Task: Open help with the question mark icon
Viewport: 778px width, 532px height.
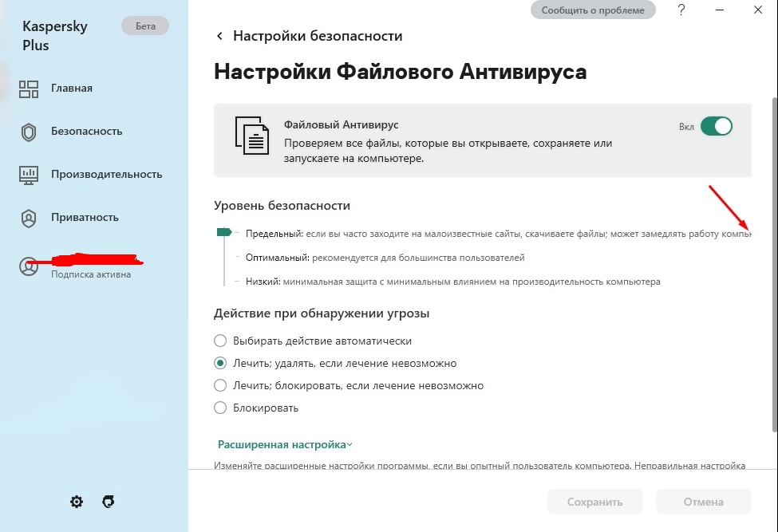Action: click(x=681, y=10)
